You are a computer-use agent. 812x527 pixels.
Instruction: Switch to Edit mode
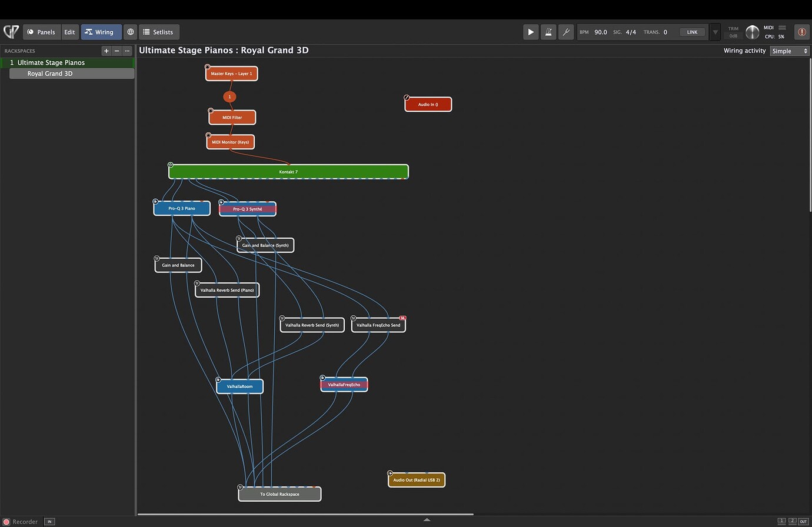coord(69,32)
